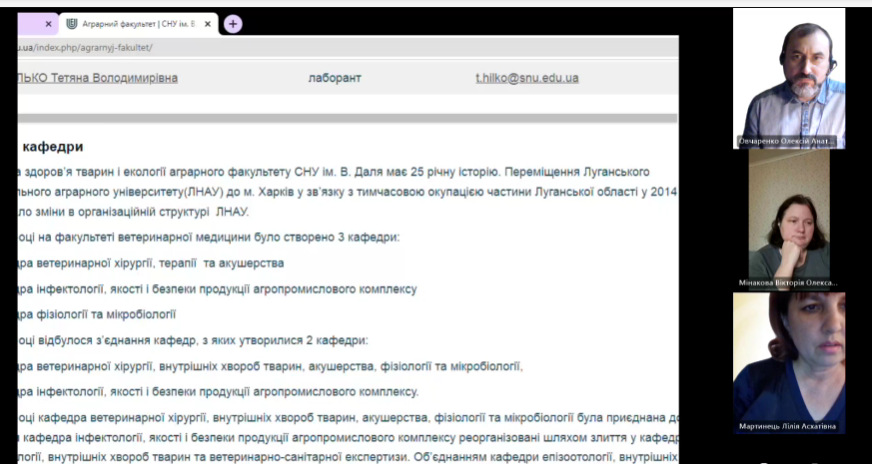Image resolution: width=872 pixels, height=464 pixels.
Task: Click name label Мартинець Лілія Асхатівна
Action: pos(788,427)
